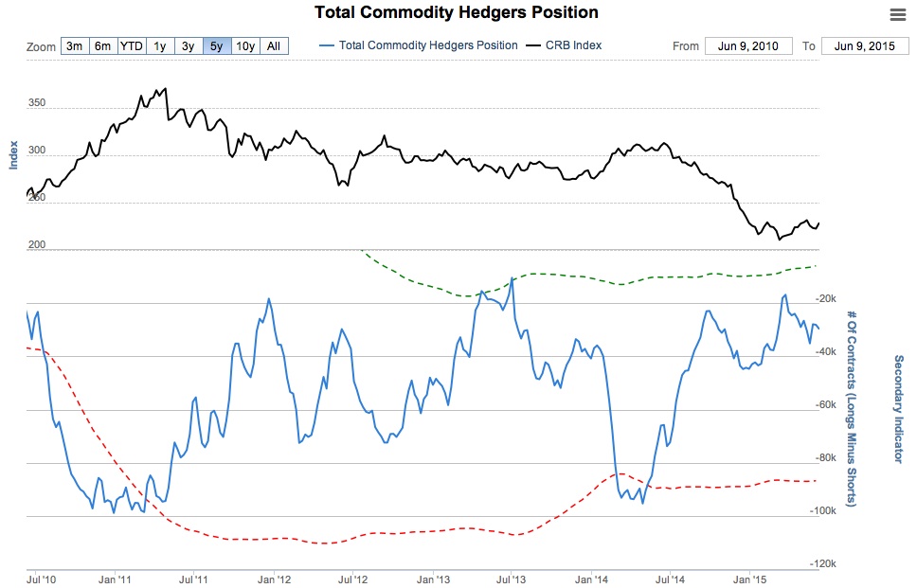Zoom chart to YTD

coord(132,46)
